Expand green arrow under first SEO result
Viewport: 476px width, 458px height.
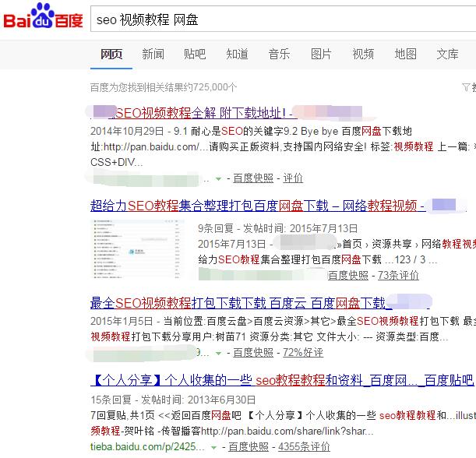coord(219,178)
